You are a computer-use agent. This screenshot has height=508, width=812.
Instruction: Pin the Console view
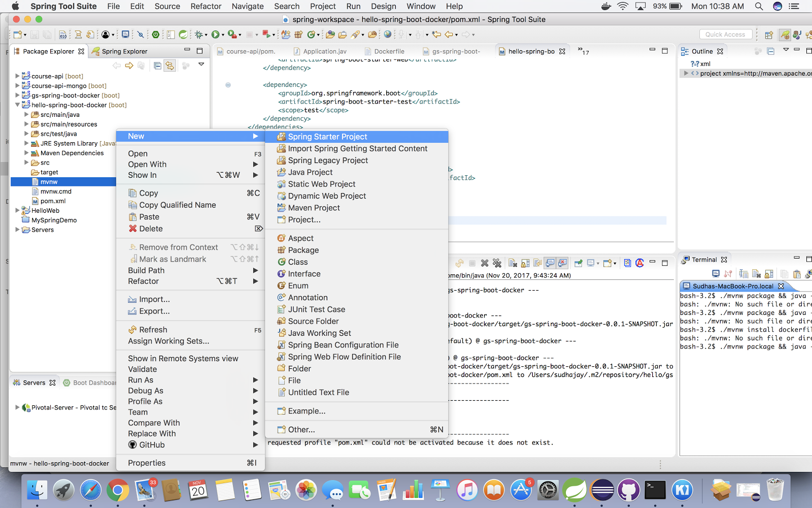[578, 263]
